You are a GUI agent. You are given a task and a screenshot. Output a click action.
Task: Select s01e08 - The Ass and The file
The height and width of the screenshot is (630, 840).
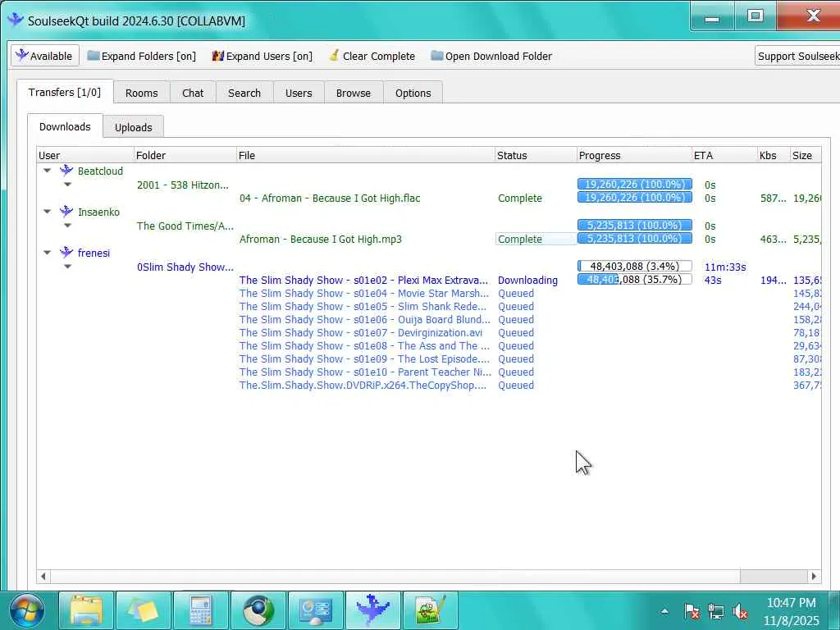364,345
